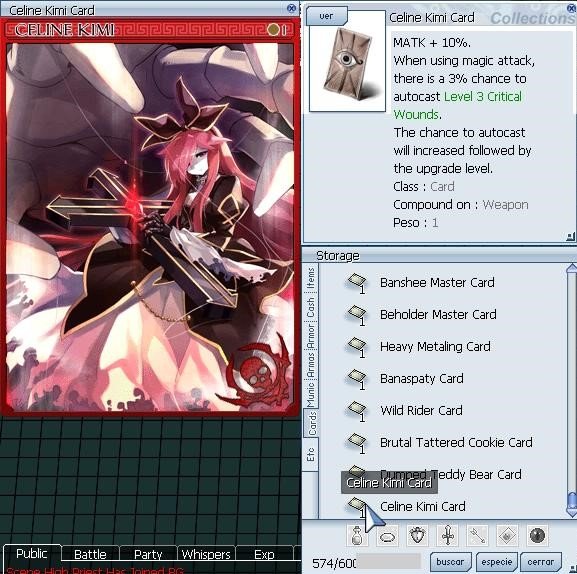
Task: Select the Banaspaty Card icon
Action: 356,379
